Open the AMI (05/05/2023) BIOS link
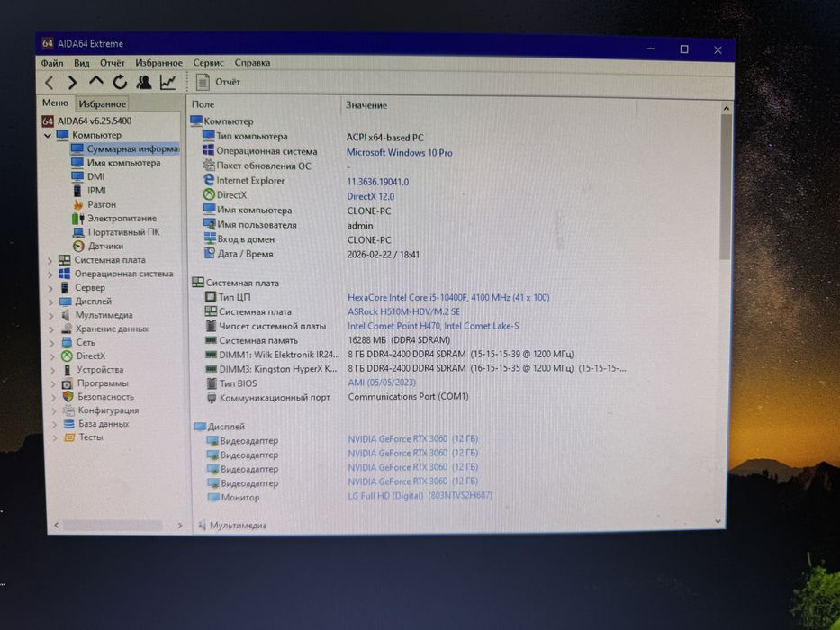840x630 pixels. pyautogui.click(x=382, y=382)
